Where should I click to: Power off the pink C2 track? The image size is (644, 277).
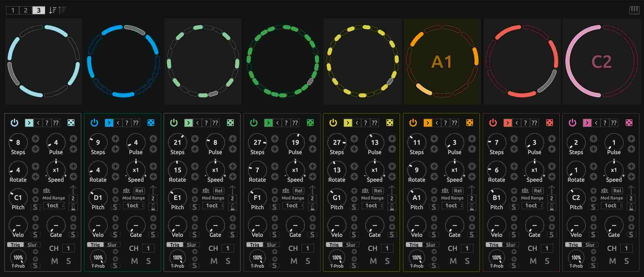pyautogui.click(x=572, y=123)
